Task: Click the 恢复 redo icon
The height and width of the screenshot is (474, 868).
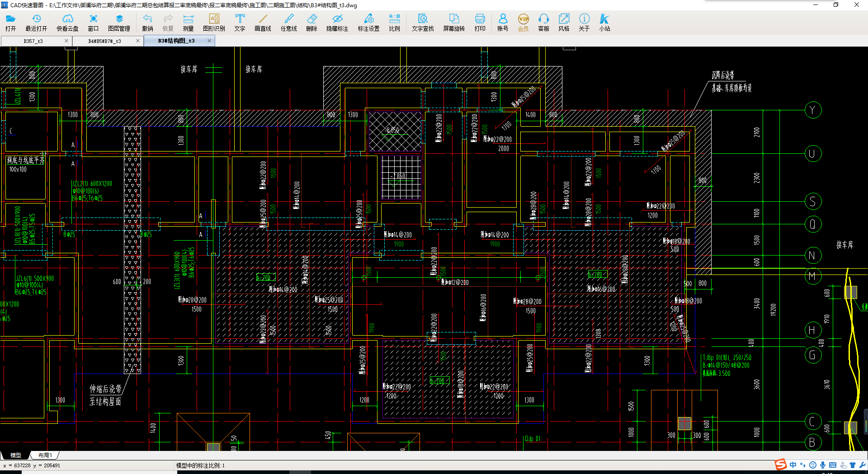Action: pos(168,22)
